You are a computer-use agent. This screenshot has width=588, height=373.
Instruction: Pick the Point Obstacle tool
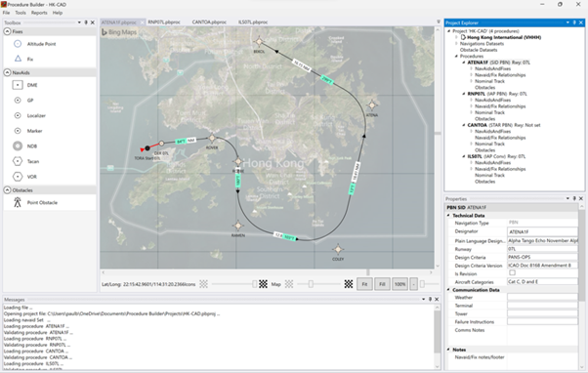(x=42, y=202)
